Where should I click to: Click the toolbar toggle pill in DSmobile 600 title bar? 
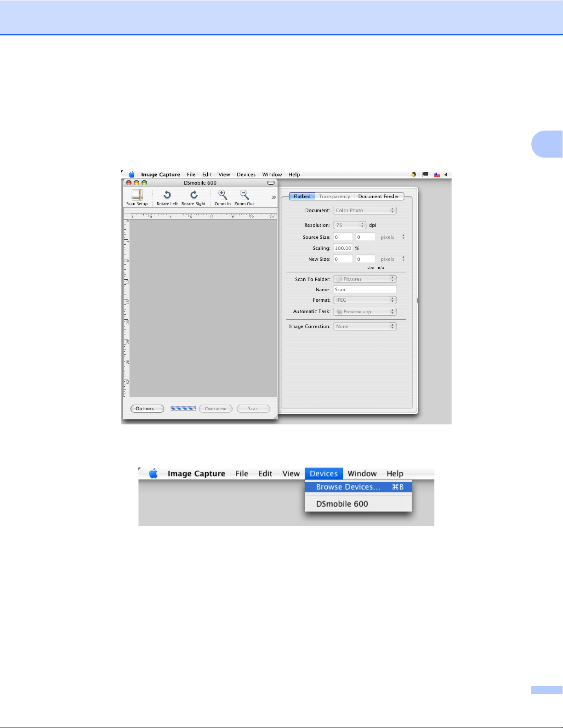click(x=271, y=183)
